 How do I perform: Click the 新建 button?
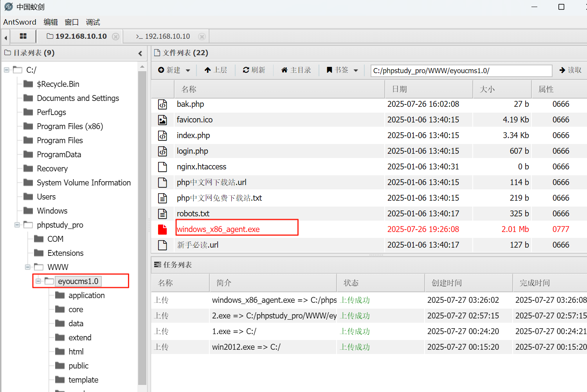[169, 70]
